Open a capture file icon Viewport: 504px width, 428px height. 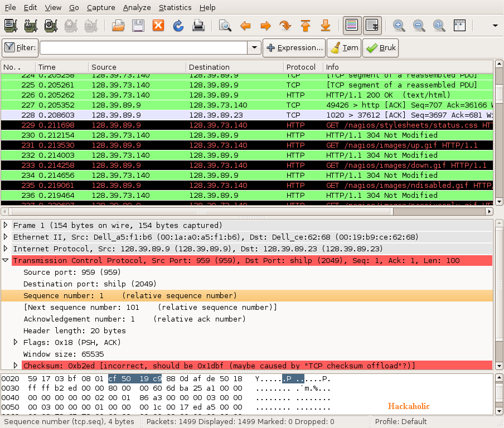118,26
